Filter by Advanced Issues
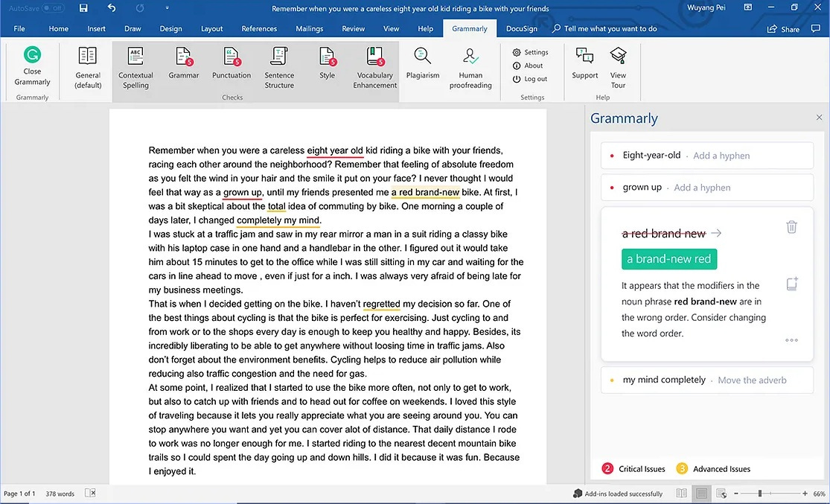Viewport: 830px width, 504px height. 713,469
